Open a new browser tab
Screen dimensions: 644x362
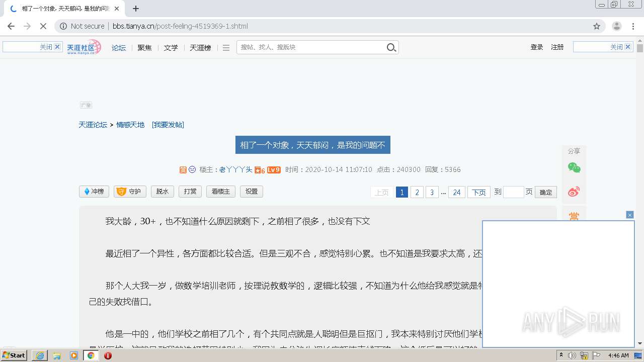[136, 9]
